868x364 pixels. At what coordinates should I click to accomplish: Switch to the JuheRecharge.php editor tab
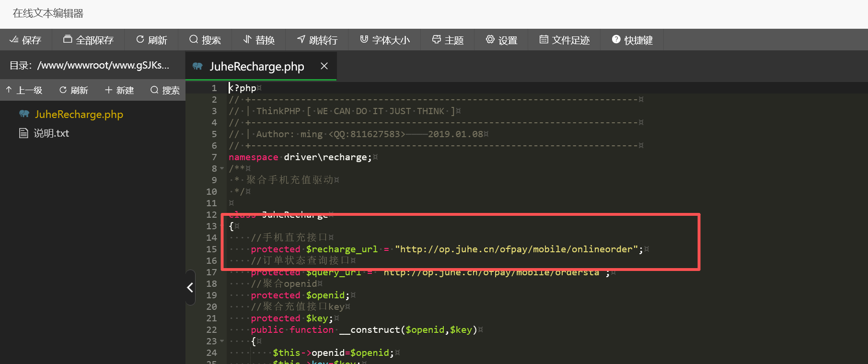(x=256, y=67)
